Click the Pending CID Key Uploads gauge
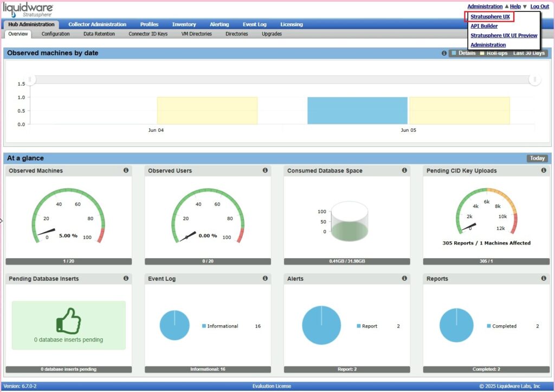Image resolution: width=555 pixels, height=392 pixels. coord(486,212)
